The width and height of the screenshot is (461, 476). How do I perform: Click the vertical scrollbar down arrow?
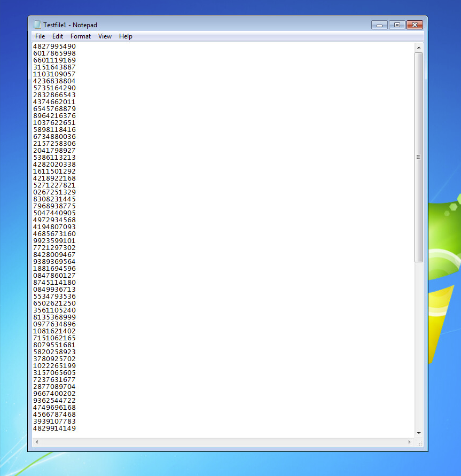pos(419,433)
